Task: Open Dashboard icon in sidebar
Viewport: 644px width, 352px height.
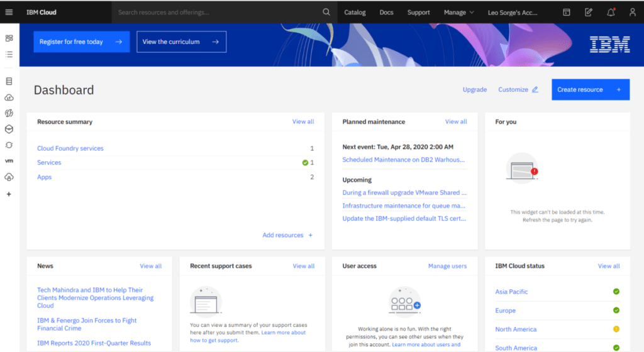Action: [9, 38]
